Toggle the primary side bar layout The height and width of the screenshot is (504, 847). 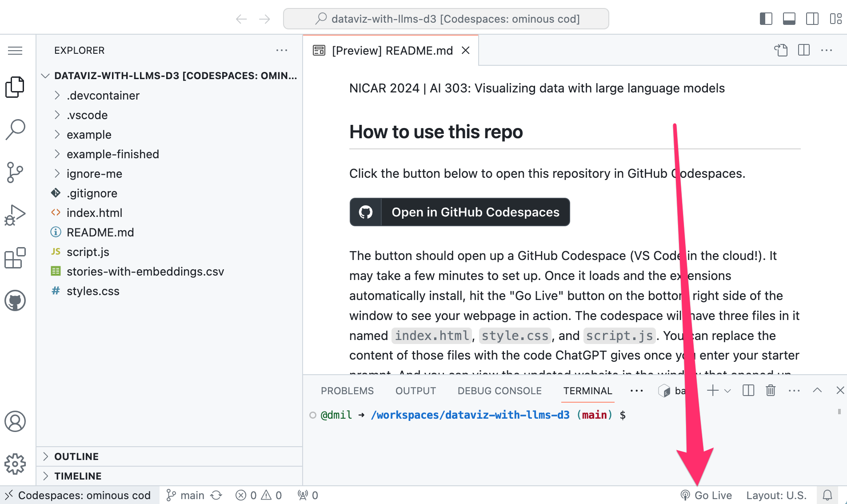click(x=766, y=19)
